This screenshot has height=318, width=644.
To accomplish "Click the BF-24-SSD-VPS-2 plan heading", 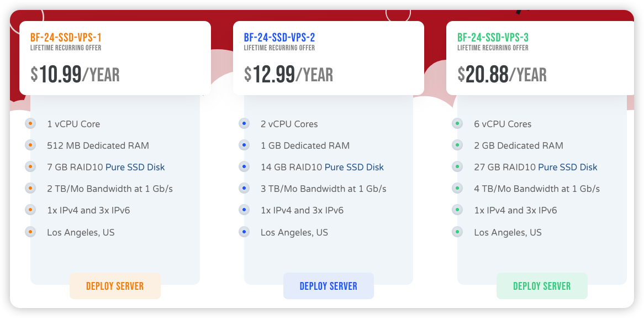I will click(279, 38).
